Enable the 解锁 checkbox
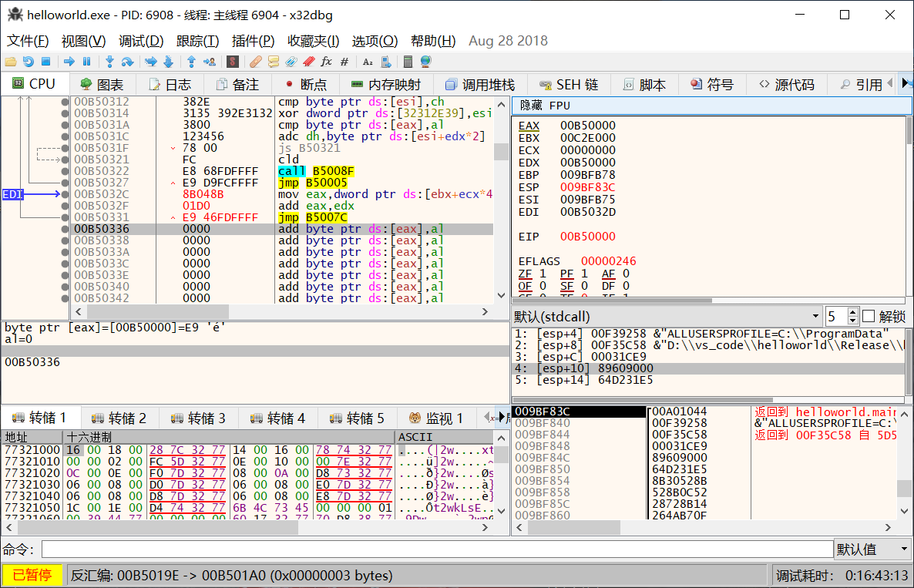The image size is (914, 588). click(x=869, y=317)
